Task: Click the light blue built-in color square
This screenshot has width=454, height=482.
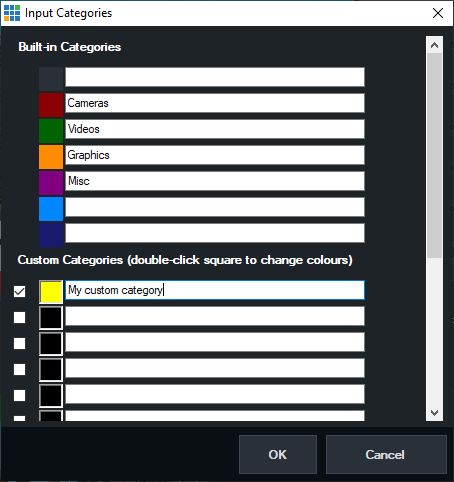Action: 51,209
